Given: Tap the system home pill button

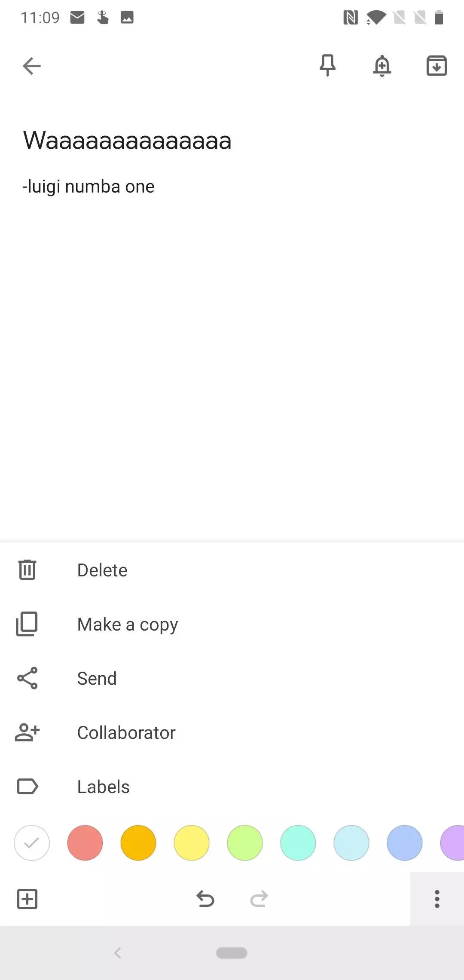Looking at the screenshot, I should point(232,953).
